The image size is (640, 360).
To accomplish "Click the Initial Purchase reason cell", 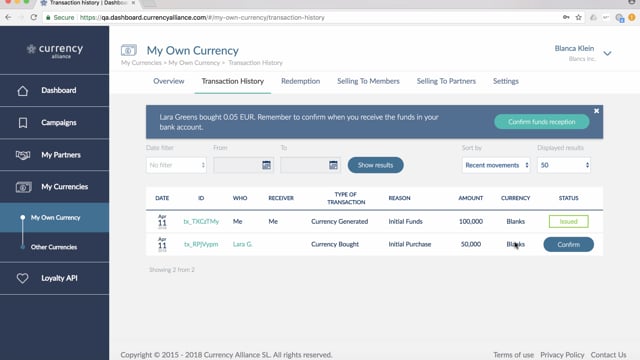I will click(410, 244).
